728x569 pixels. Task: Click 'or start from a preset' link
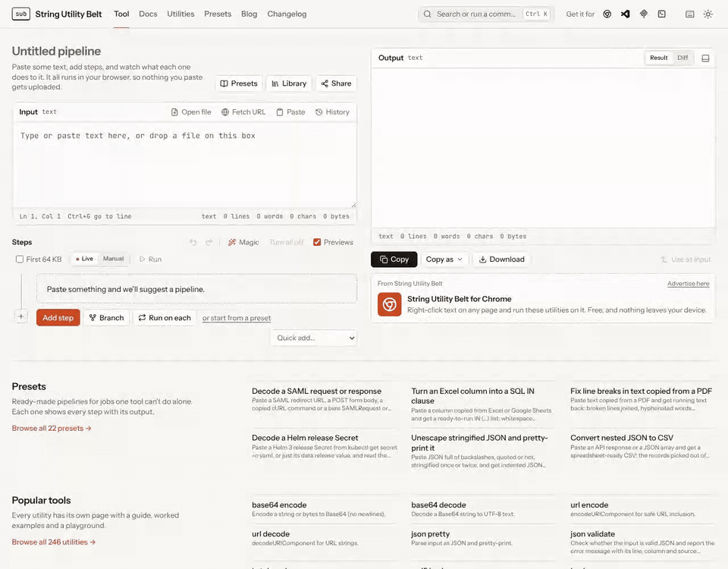click(x=237, y=318)
